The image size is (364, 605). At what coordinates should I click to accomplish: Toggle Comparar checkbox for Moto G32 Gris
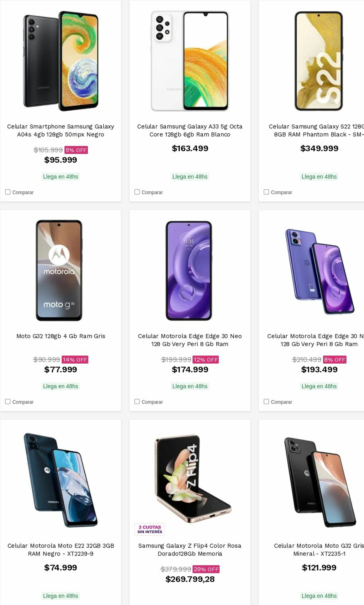pyautogui.click(x=8, y=401)
